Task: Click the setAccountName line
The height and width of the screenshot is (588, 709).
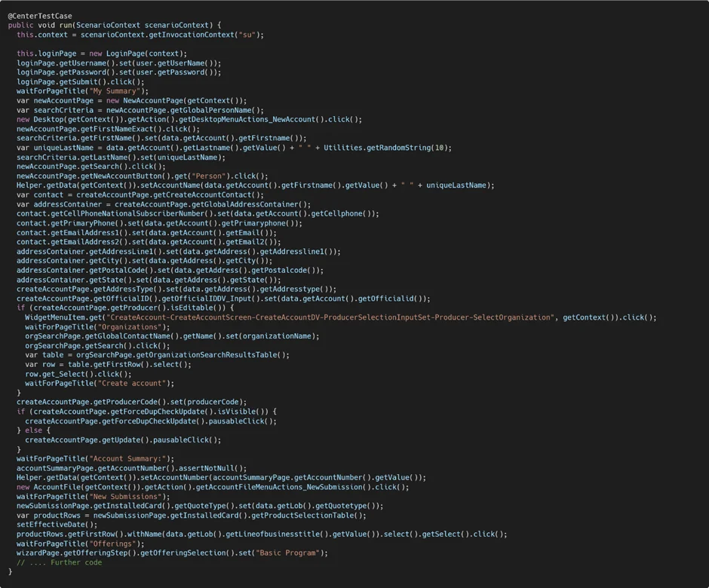Action: pyautogui.click(x=256, y=185)
